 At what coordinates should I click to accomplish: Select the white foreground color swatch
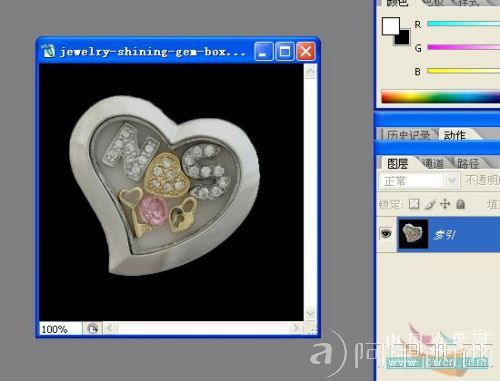click(390, 26)
